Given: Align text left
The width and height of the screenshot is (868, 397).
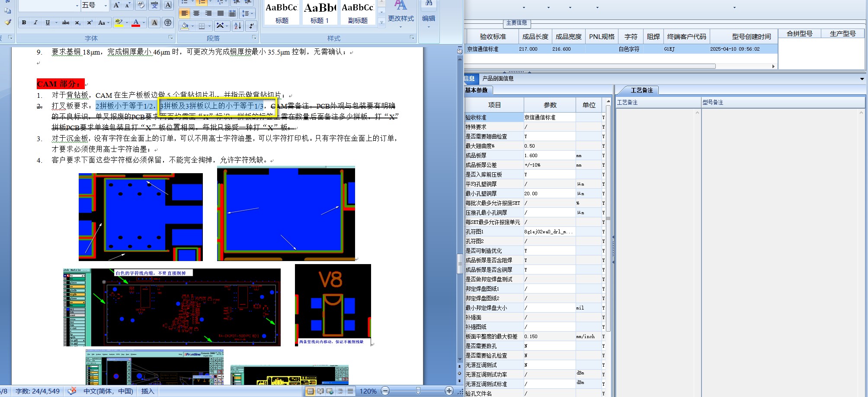Looking at the screenshot, I should click(x=185, y=13).
